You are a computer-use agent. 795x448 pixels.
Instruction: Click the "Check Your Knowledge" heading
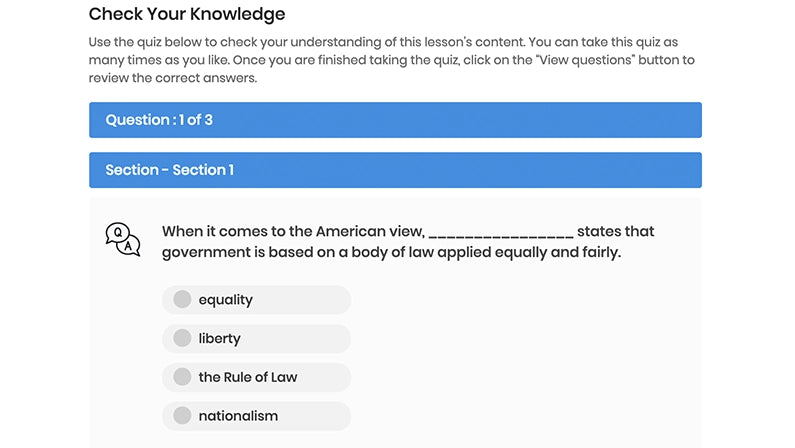[x=187, y=14]
